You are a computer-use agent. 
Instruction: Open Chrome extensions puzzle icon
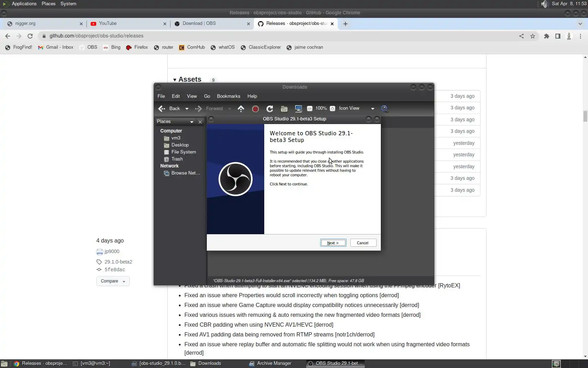547,36
